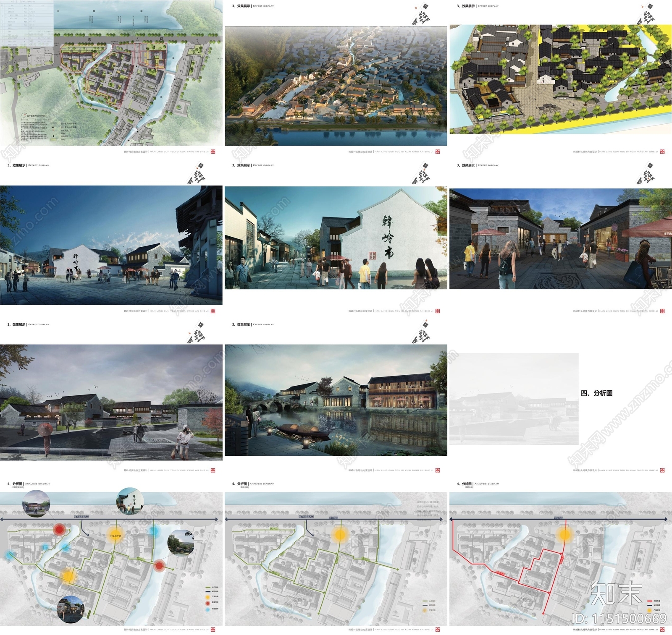
Task: Click the red legend line in the fire route diagram
Action: [650, 601]
